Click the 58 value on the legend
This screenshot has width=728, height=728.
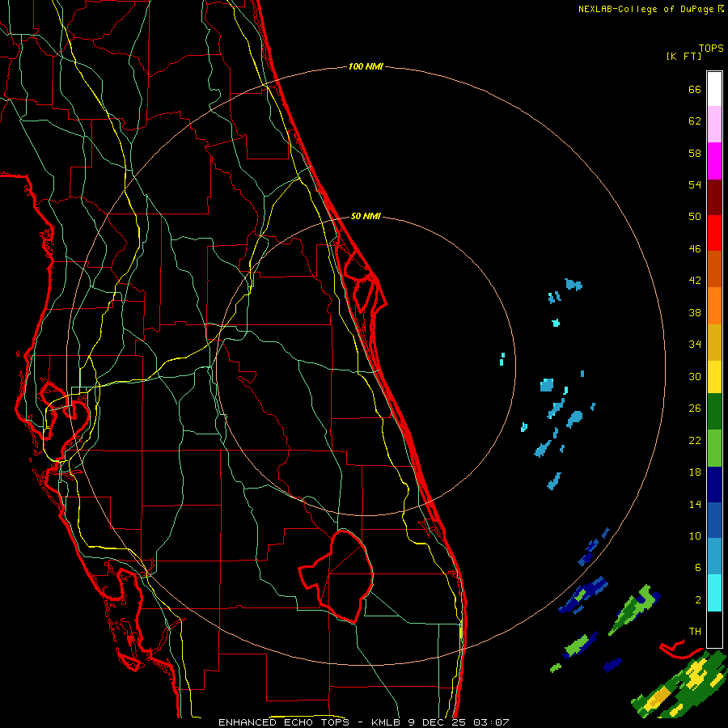(695, 153)
